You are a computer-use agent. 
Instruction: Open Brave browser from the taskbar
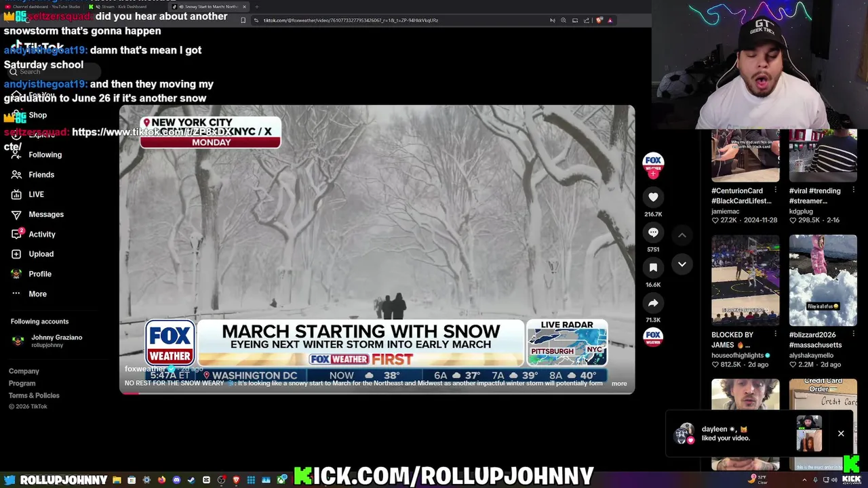236,480
